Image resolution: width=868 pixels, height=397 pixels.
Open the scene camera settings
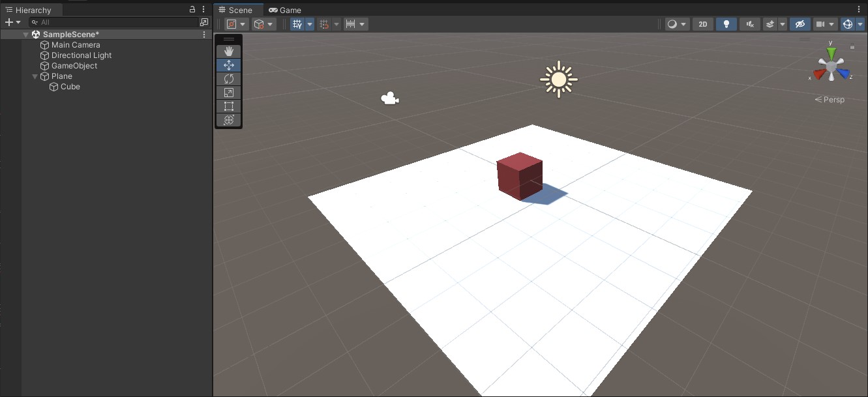825,24
